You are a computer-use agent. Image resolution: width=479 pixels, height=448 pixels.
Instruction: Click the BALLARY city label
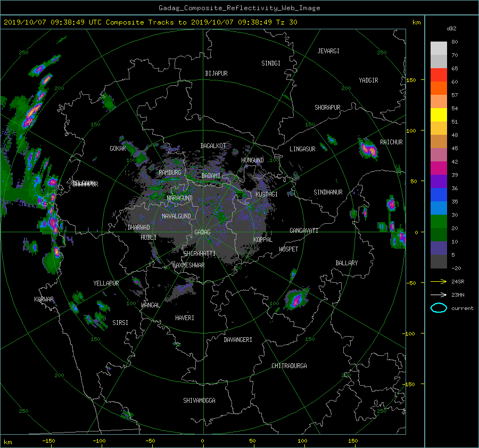tap(346, 263)
